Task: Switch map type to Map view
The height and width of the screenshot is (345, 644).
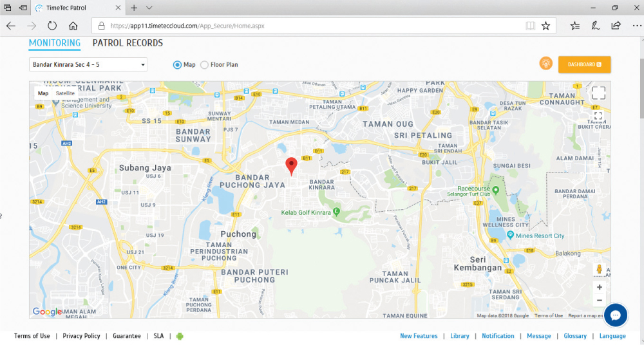Action: 43,93
